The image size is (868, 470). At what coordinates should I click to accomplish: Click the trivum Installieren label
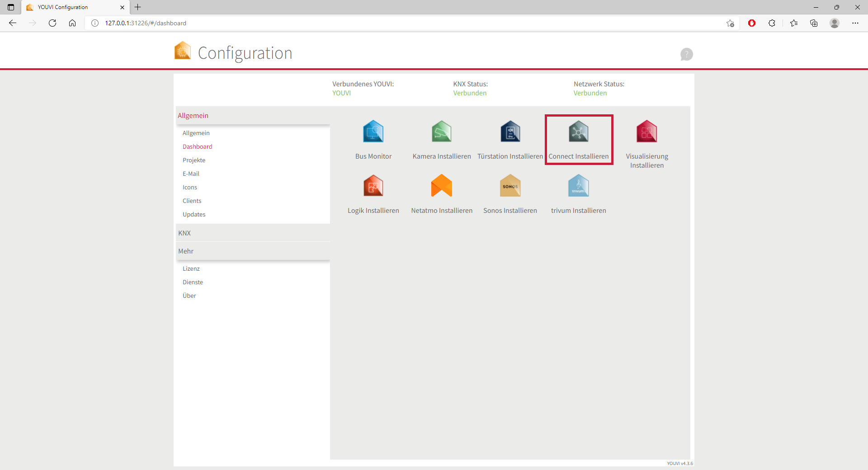pos(579,211)
